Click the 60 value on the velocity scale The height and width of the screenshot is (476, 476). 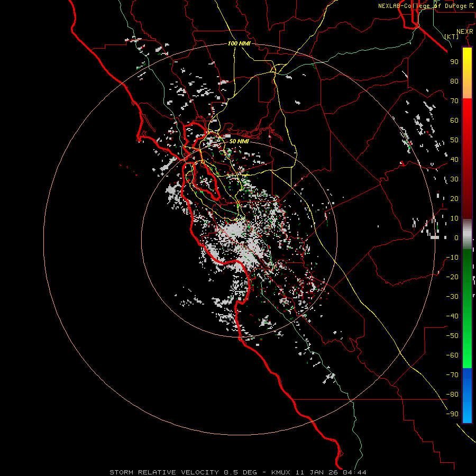click(x=454, y=121)
